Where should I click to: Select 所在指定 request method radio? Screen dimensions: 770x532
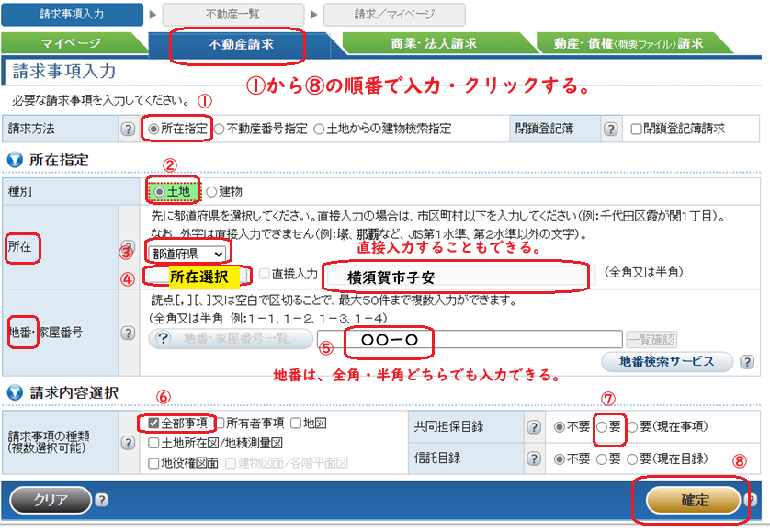click(153, 130)
